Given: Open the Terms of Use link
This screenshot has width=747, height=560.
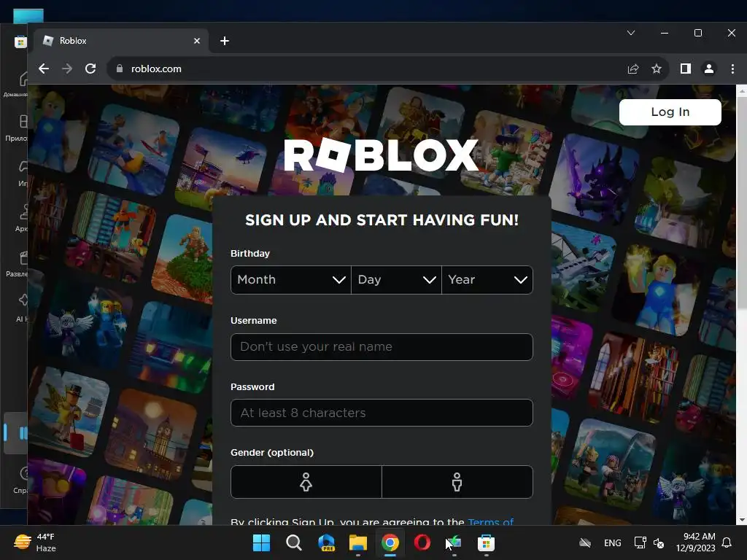Looking at the screenshot, I should (x=491, y=521).
